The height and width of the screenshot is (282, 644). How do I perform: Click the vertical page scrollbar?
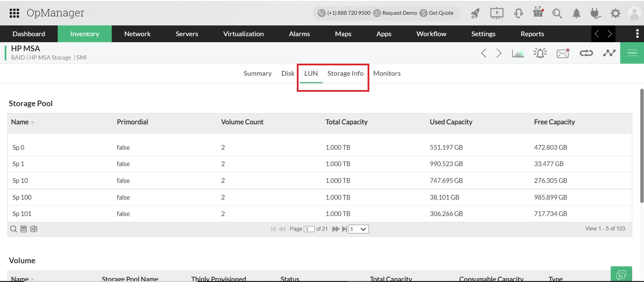[x=642, y=146]
